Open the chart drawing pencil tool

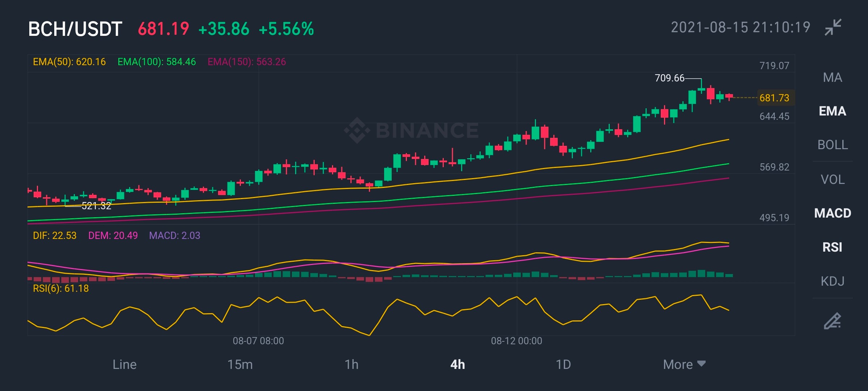833,321
